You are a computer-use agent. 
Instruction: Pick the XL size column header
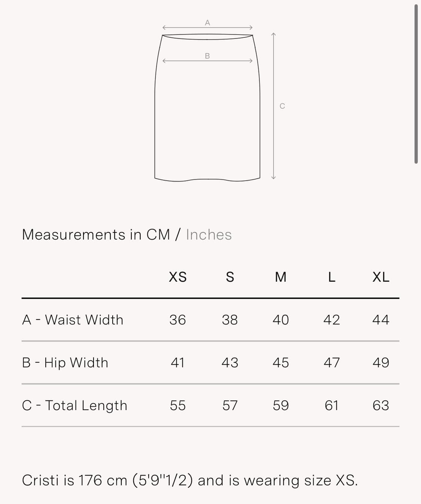coord(381,277)
